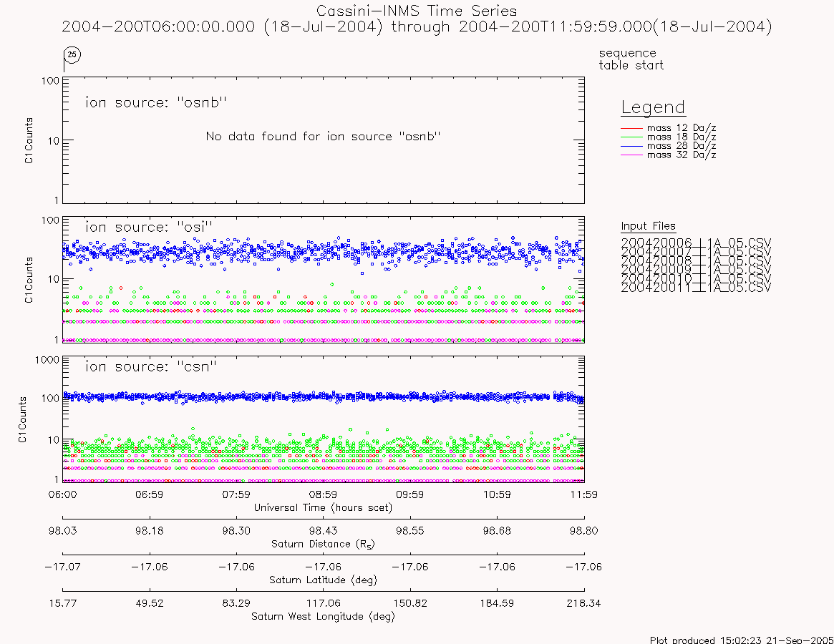Click the 08:59 Universal Time tick label

[323, 494]
